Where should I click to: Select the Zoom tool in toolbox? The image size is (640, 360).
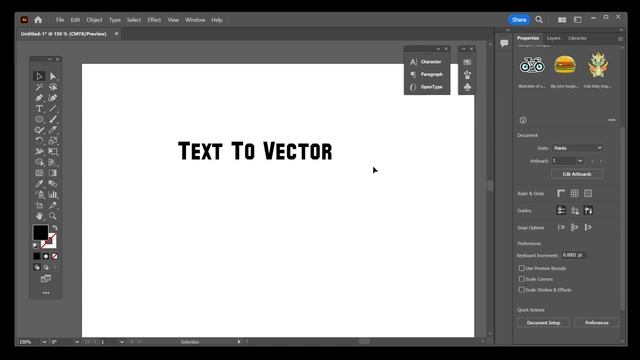click(x=53, y=216)
